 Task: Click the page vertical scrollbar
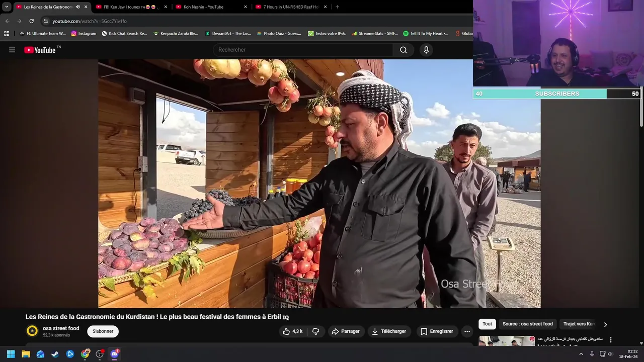(641, 108)
